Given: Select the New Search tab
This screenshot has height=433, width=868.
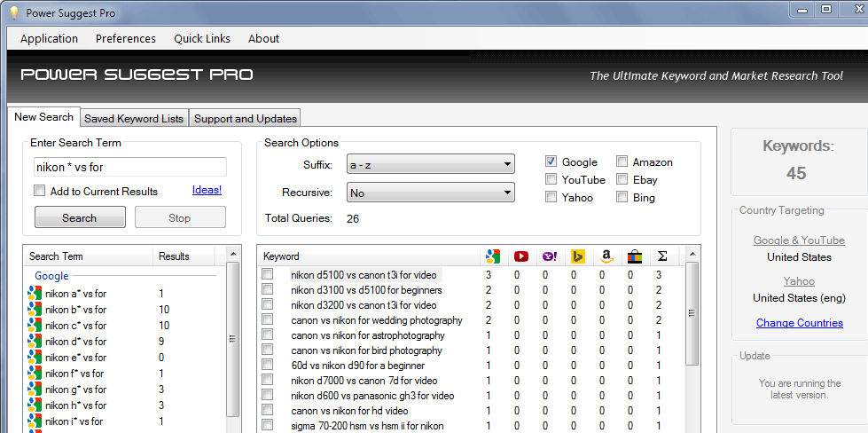Looking at the screenshot, I should click(43, 117).
